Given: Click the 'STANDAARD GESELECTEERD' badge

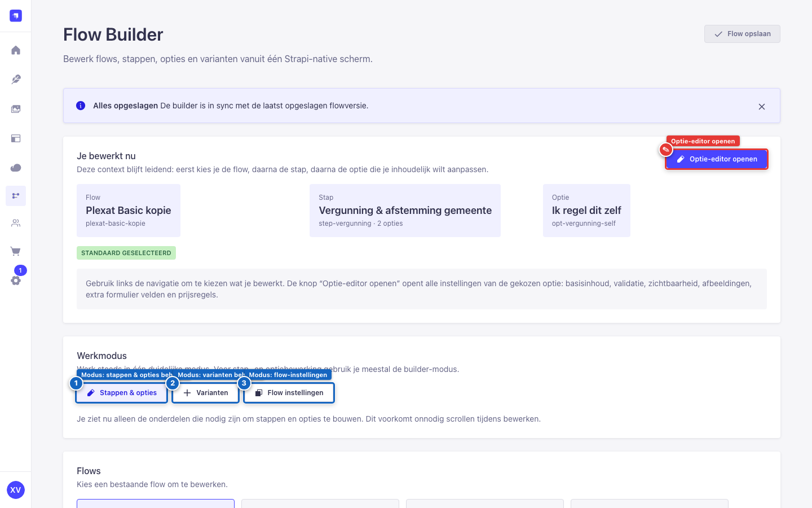Looking at the screenshot, I should tap(126, 253).
